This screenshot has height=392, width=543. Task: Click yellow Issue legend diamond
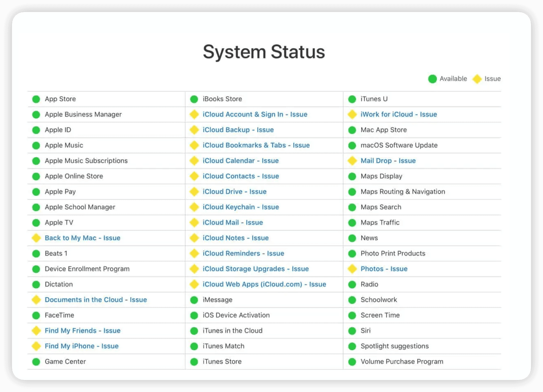[477, 79]
